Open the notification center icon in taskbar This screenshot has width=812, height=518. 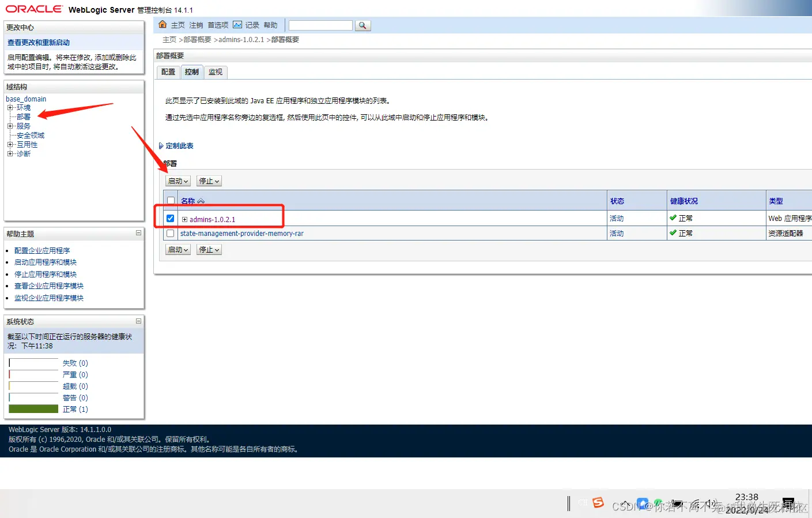788,504
